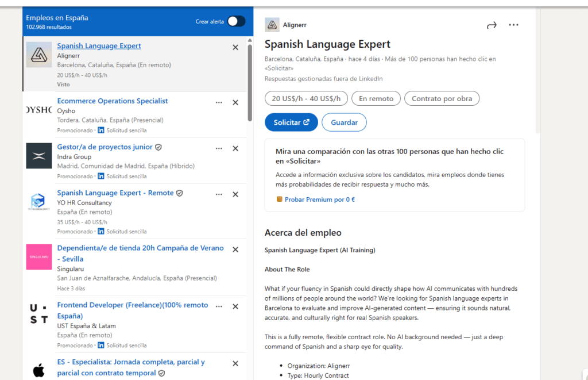Click the Alignerr company name in details header
The width and height of the screenshot is (588, 380).
pos(295,25)
